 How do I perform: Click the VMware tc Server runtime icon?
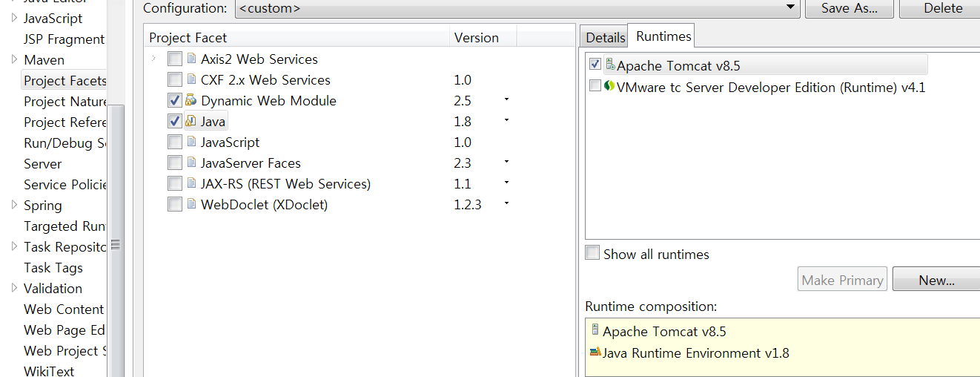click(610, 86)
